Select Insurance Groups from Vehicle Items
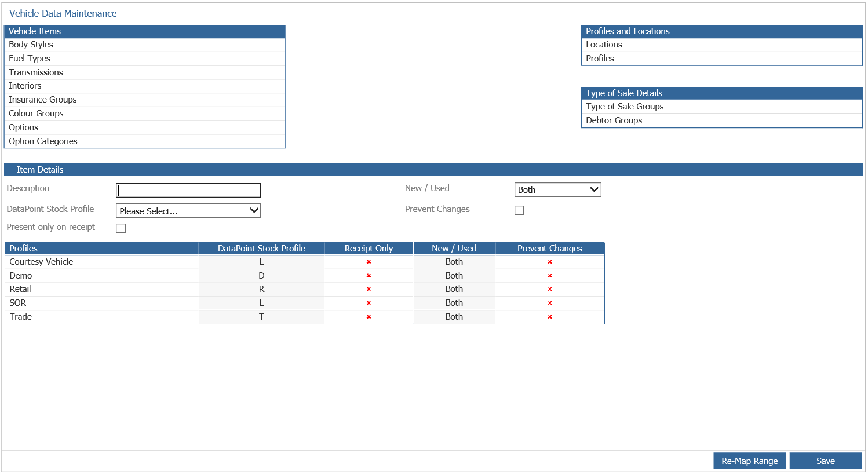Screen dimensions: 868x475 tap(43, 100)
